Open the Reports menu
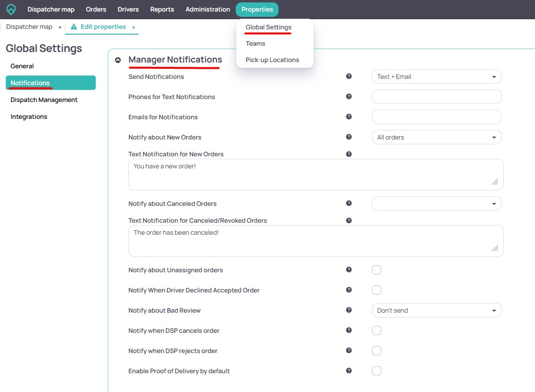 coord(162,9)
